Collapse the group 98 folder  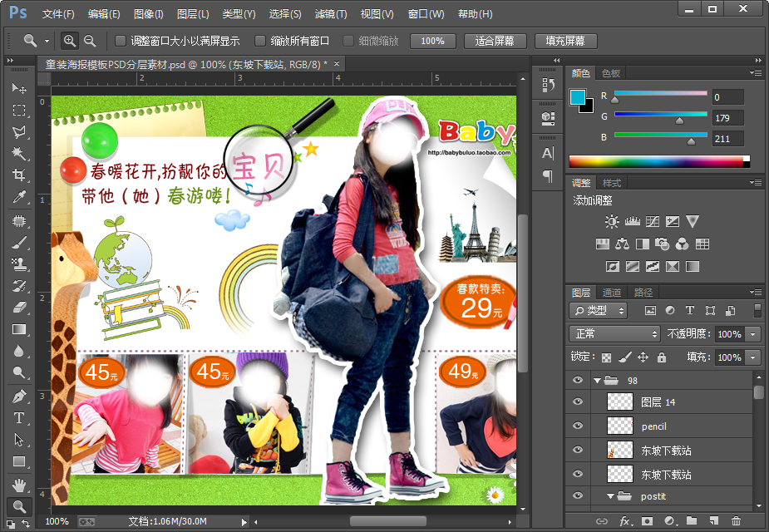point(597,380)
